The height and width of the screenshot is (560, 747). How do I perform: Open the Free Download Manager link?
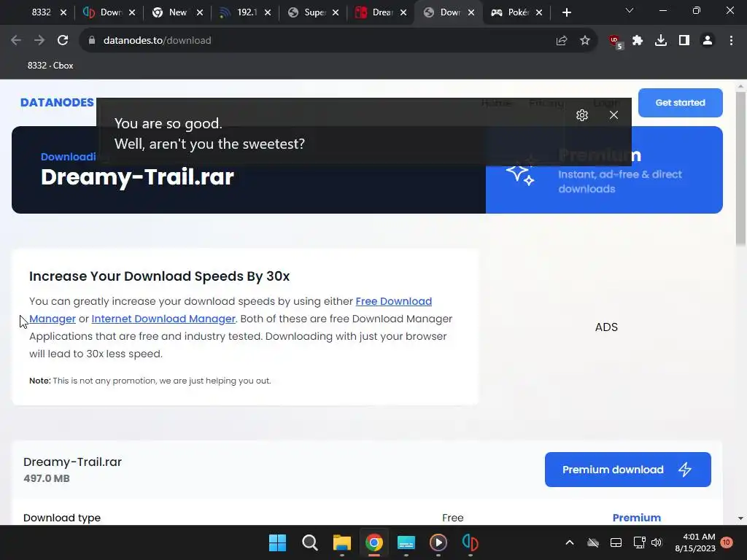coord(393,301)
